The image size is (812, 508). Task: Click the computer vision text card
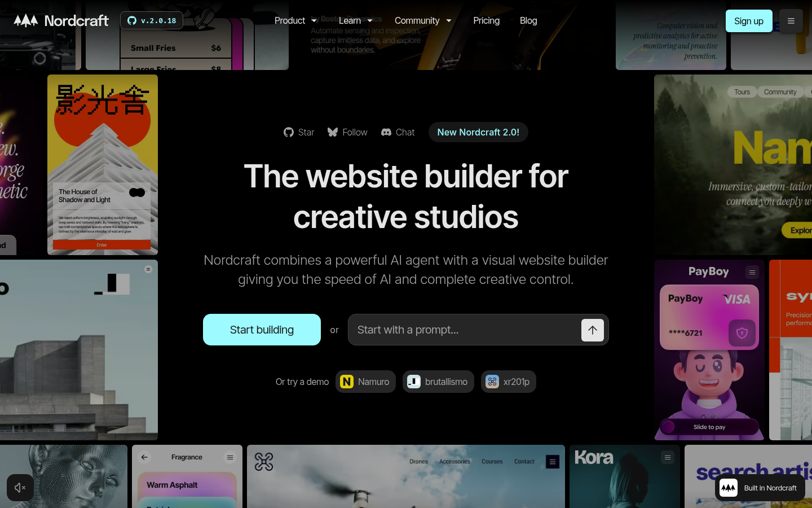[671, 35]
